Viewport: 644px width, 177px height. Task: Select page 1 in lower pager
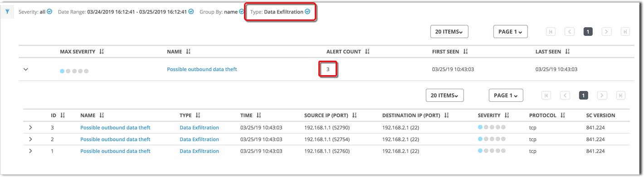click(584, 96)
